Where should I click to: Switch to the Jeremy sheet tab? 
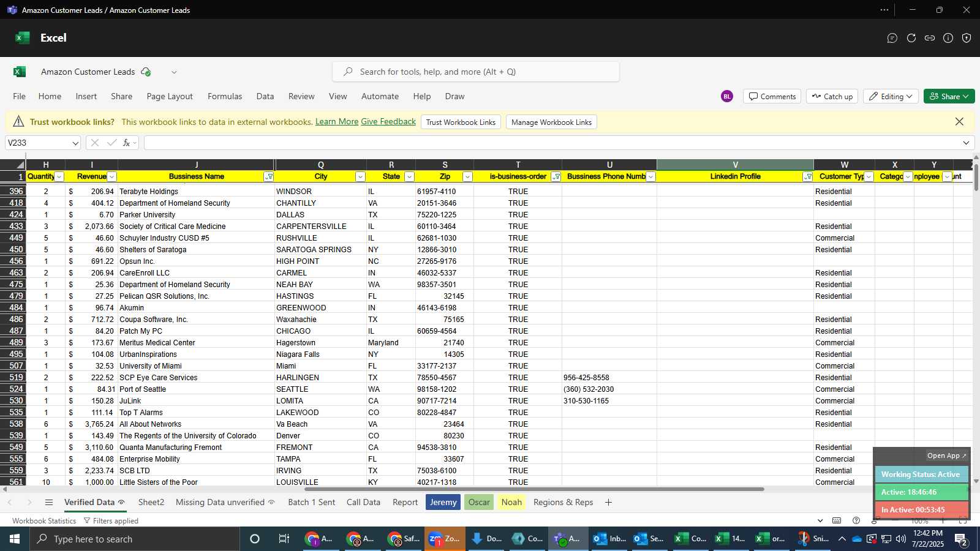tap(443, 502)
